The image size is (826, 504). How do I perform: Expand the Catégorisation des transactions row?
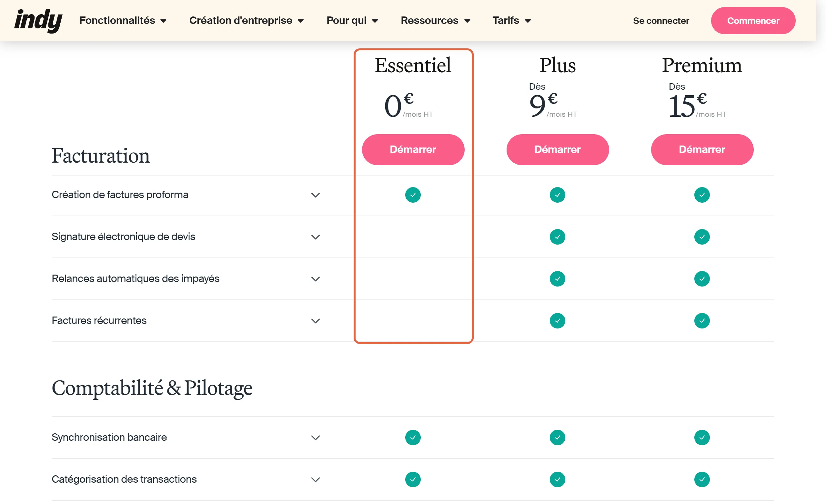316,479
